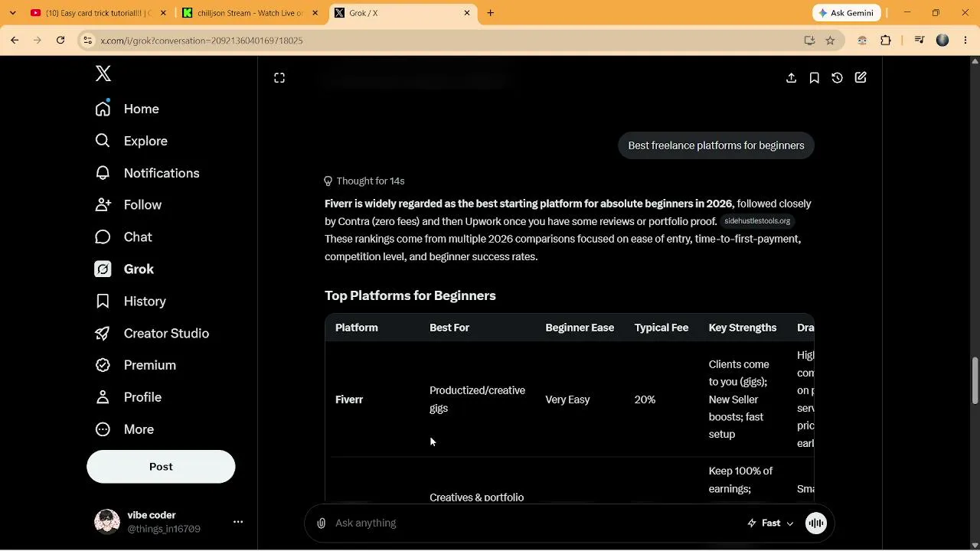980x551 pixels.
Task: Share the Grok conversation
Action: click(x=792, y=78)
